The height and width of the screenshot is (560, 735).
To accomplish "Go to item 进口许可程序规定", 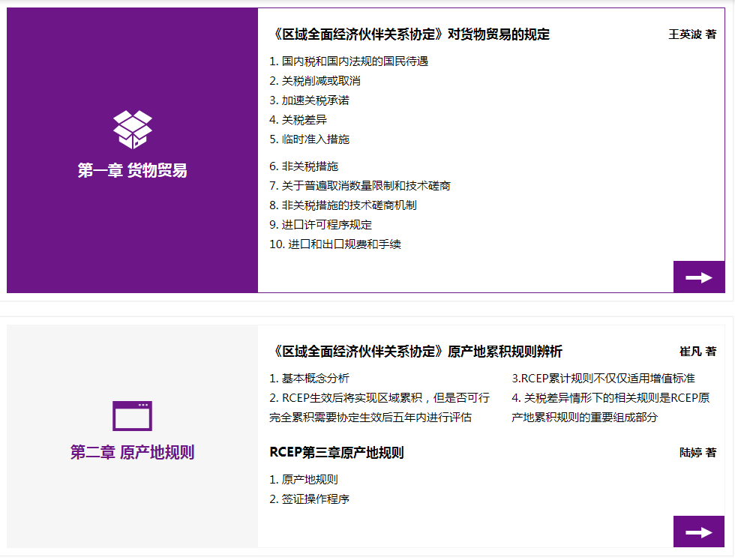I will click(x=320, y=225).
